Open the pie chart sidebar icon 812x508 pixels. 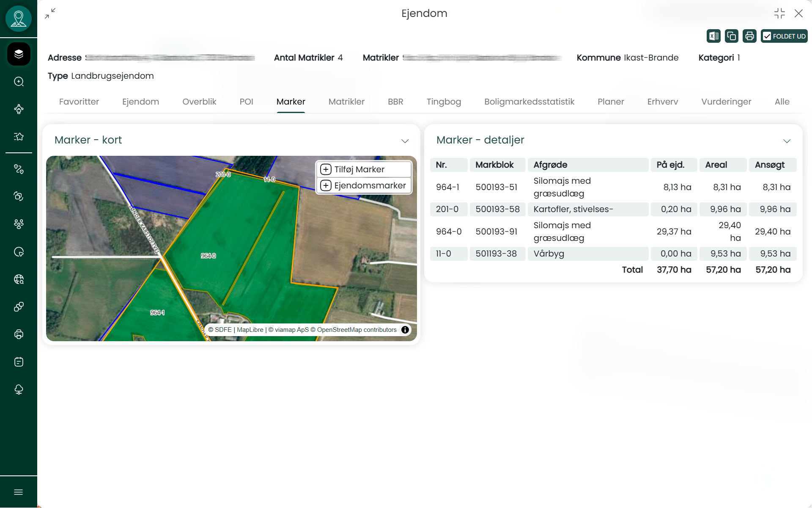click(19, 252)
